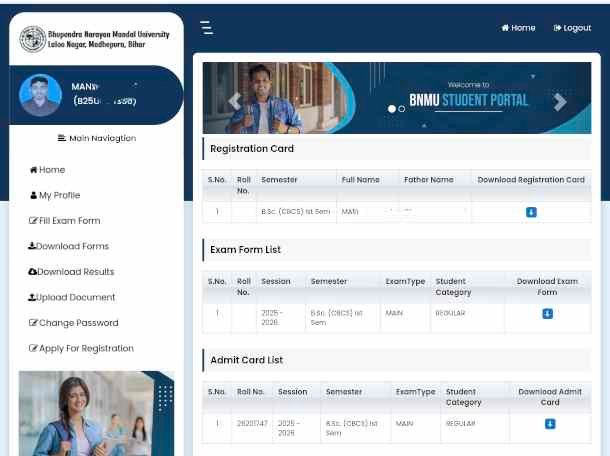Download the Admit Card icon
This screenshot has height=456, width=610.
tap(550, 424)
